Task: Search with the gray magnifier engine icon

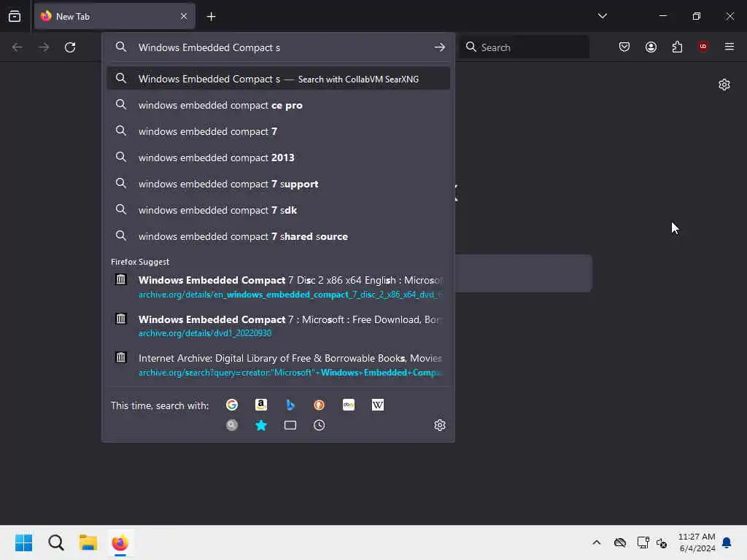Action: pos(232,425)
